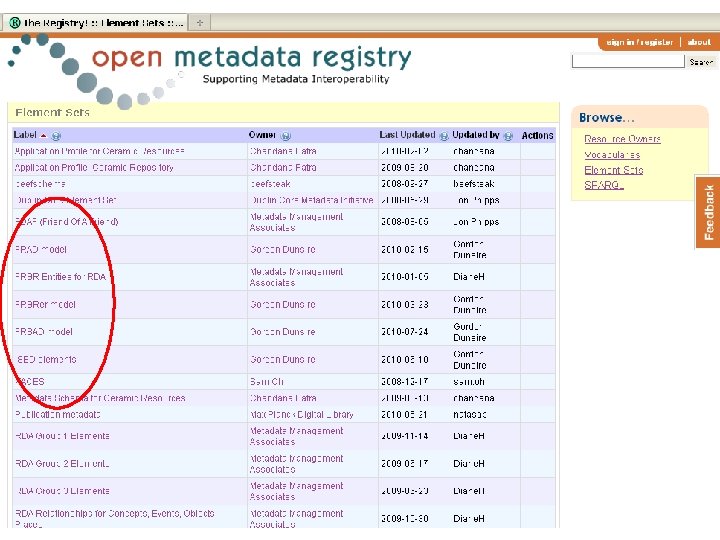Open Gordon Dunsire owner in FRBRer model row
This screenshot has height=540, width=720.
[283, 304]
